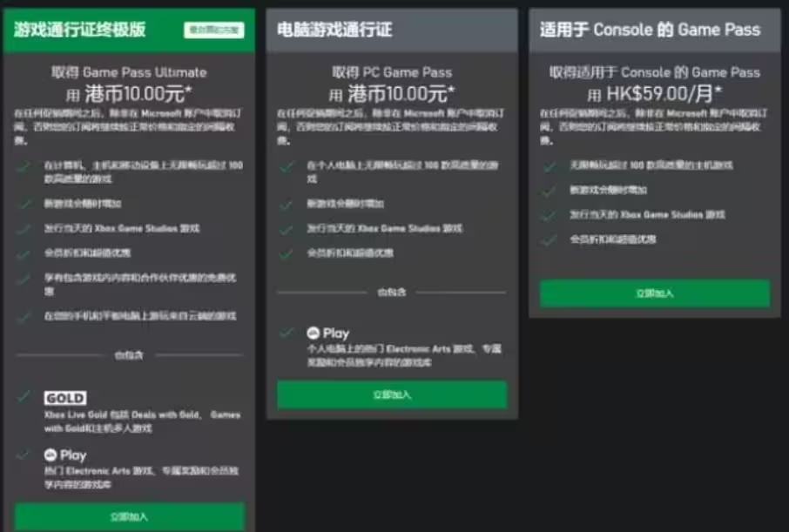The image size is (789, 532).
Task: Click the EA Play logo in the PC Game Pass card
Action: coord(328,333)
